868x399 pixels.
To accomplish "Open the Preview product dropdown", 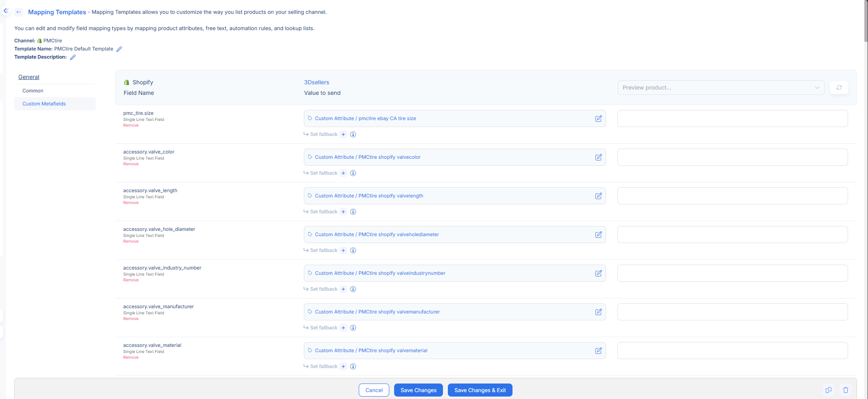I will [721, 87].
